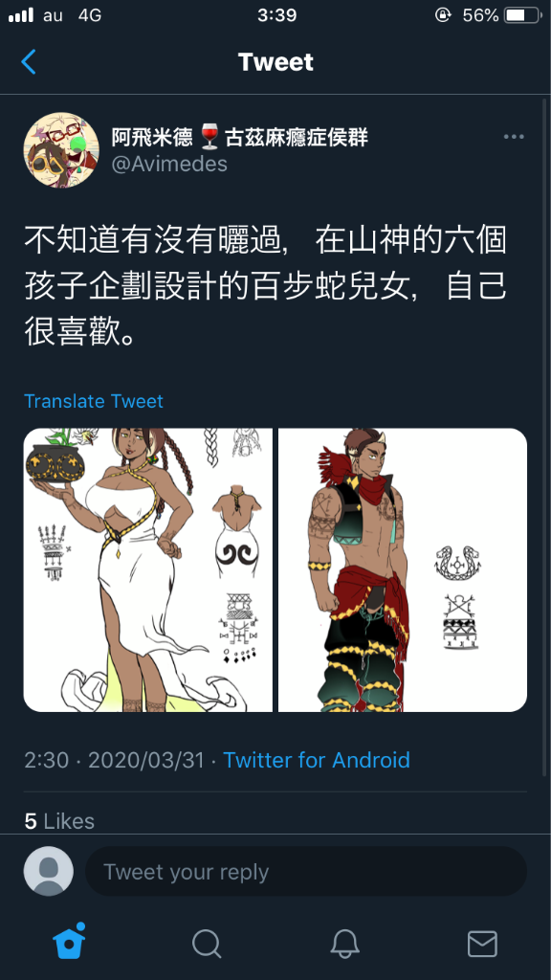The width and height of the screenshot is (551, 980).
Task: Click Translate Tweet link
Action: point(94,401)
